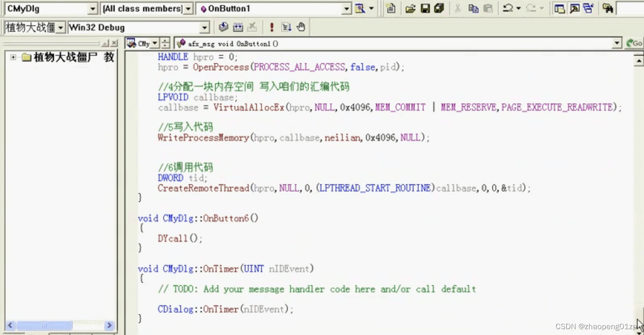
Task: Toggle the Output window icon
Action: pyautogui.click(x=574, y=9)
